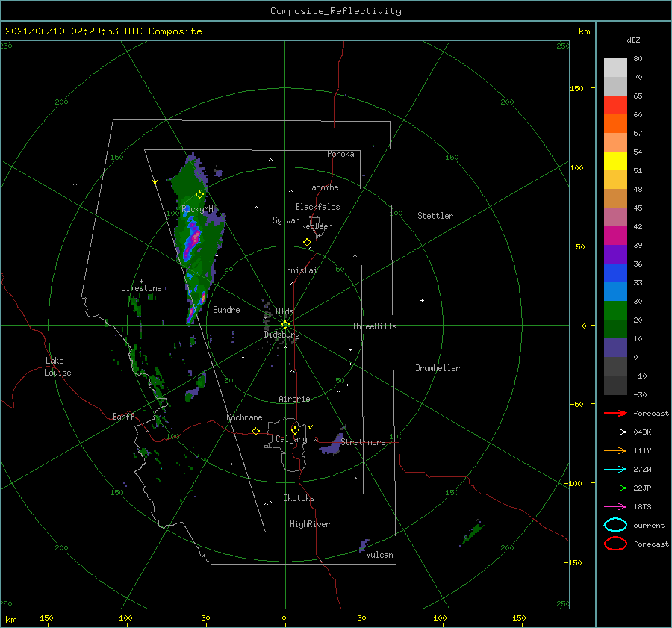
Task: Click the Strathmore label
Action: pos(363,442)
